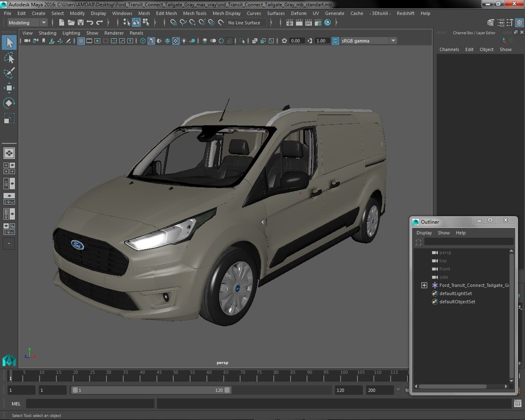525x420 pixels.
Task: Select defaultLightSet in the Outliner
Action: click(x=455, y=294)
